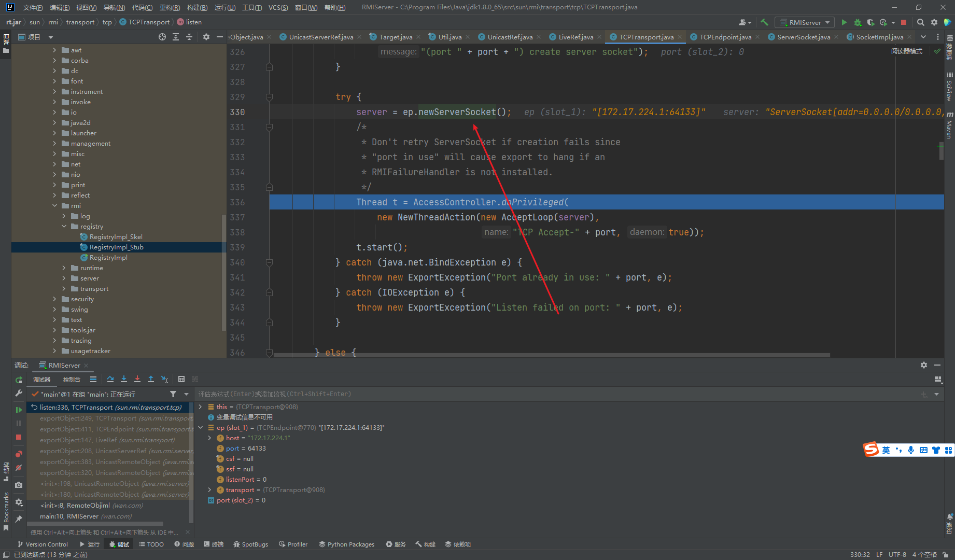This screenshot has height=560, width=955.
Task: Select RegistryImpl_Skel in project tree
Action: [x=116, y=237]
